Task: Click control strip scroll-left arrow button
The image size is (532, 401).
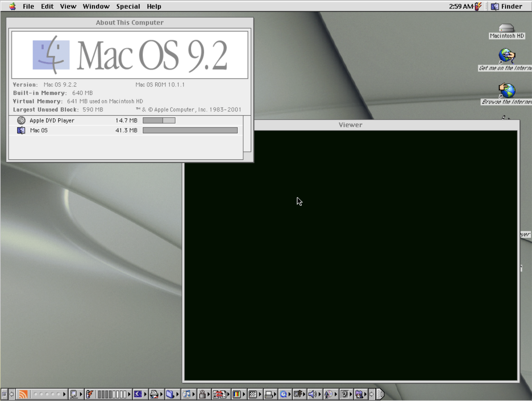Action: [x=12, y=394]
